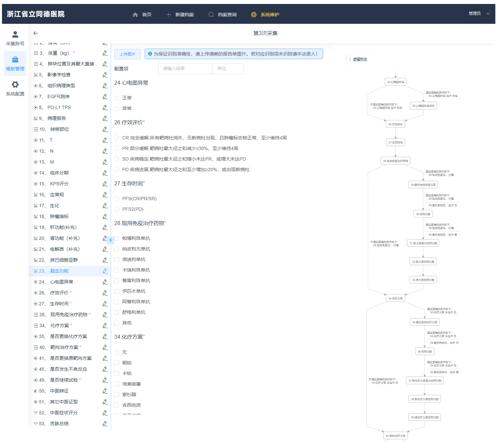This screenshot has height=448, width=497.
Task: Select the 异常 radio option
Action: click(117, 108)
